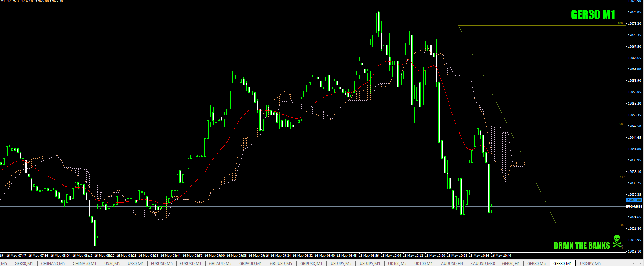
Task: Click the 12050.35 price scale value
Action: (x=634, y=115)
